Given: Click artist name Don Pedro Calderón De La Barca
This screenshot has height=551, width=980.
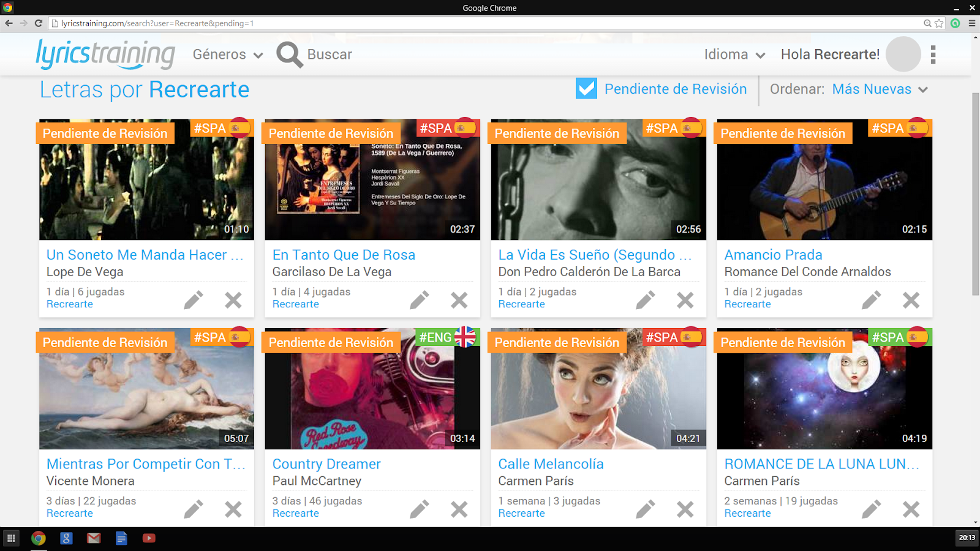Looking at the screenshot, I should tap(589, 272).
